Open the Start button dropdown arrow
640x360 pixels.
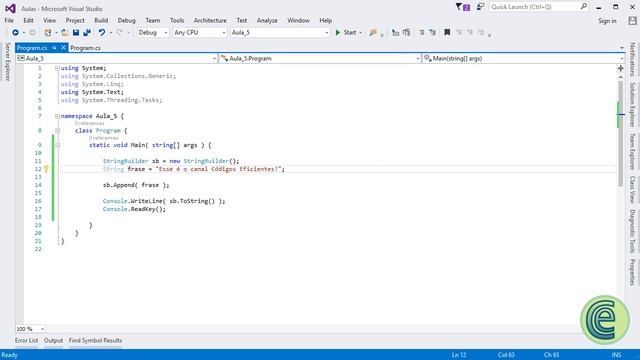[360, 33]
